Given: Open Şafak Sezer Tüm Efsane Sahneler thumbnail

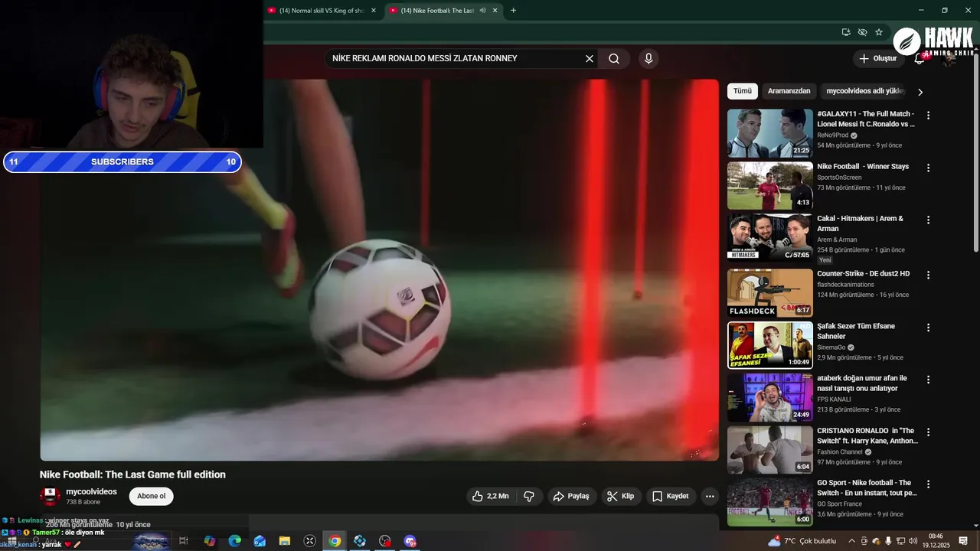Looking at the screenshot, I should click(x=770, y=345).
